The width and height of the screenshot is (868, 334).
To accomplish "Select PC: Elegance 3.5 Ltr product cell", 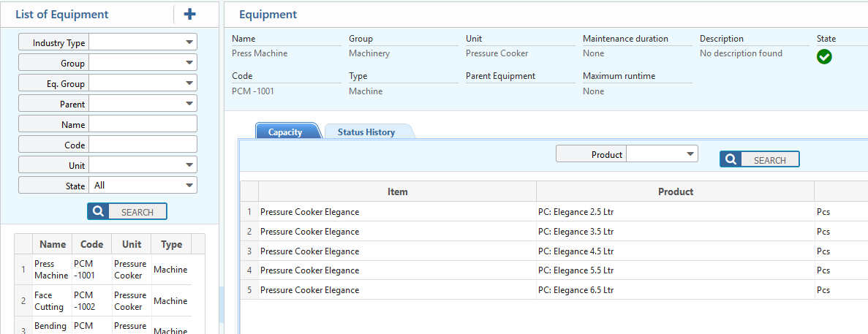I will (676, 231).
